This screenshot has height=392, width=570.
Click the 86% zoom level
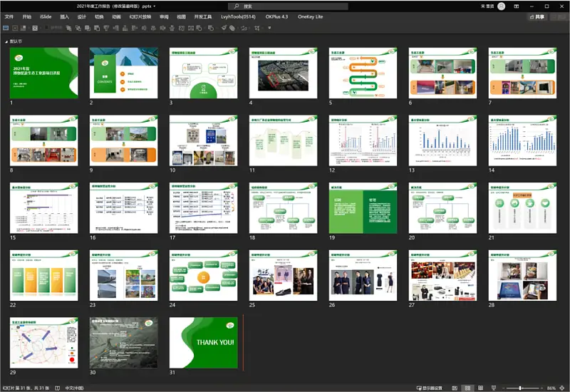click(x=551, y=388)
